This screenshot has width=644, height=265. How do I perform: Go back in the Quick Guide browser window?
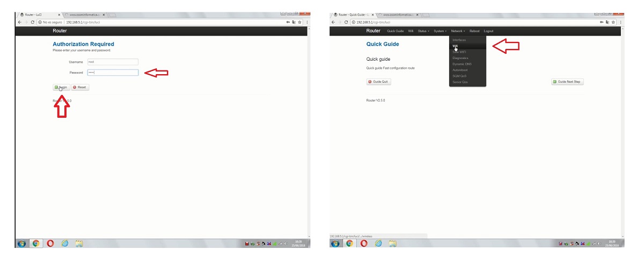click(333, 22)
